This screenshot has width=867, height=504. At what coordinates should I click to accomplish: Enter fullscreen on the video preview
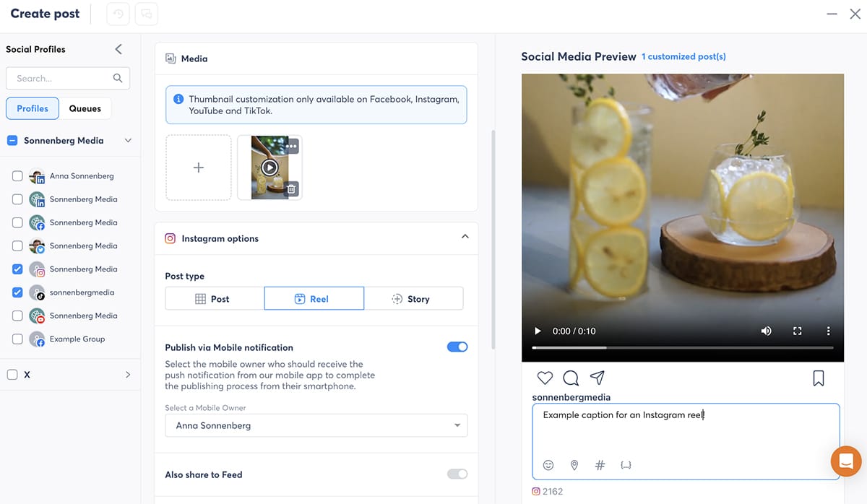798,331
